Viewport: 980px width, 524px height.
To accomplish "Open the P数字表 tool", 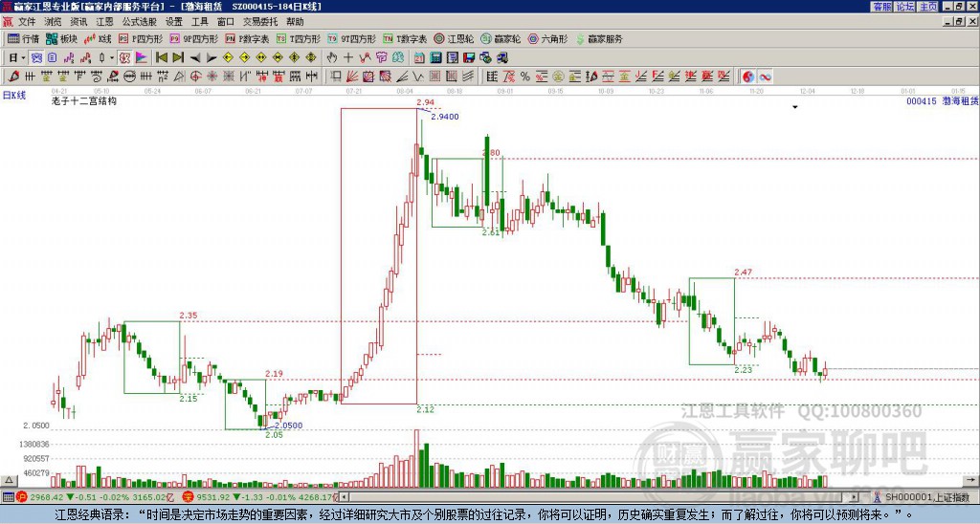I will [x=247, y=38].
